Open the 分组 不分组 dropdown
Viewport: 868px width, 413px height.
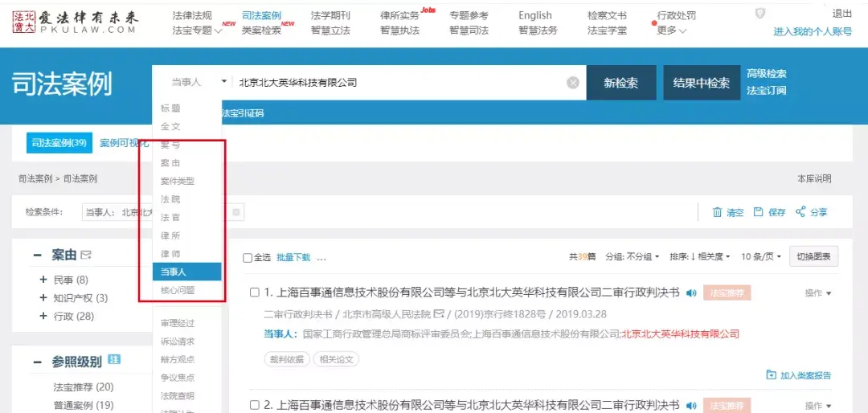coord(633,257)
